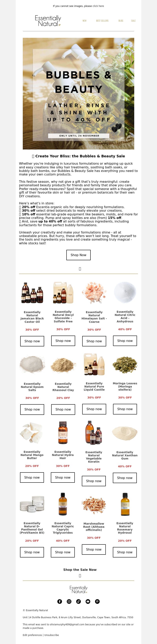Open the Facebook social icon

click(60, 602)
